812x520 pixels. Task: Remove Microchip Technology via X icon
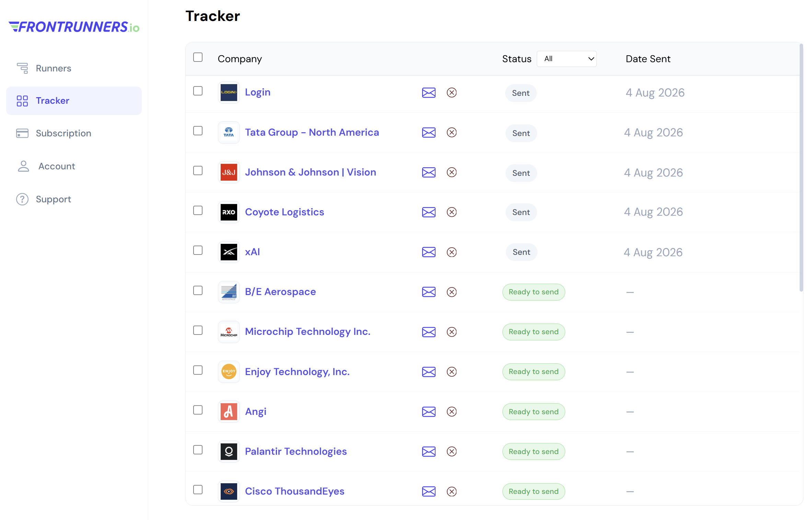(x=452, y=332)
